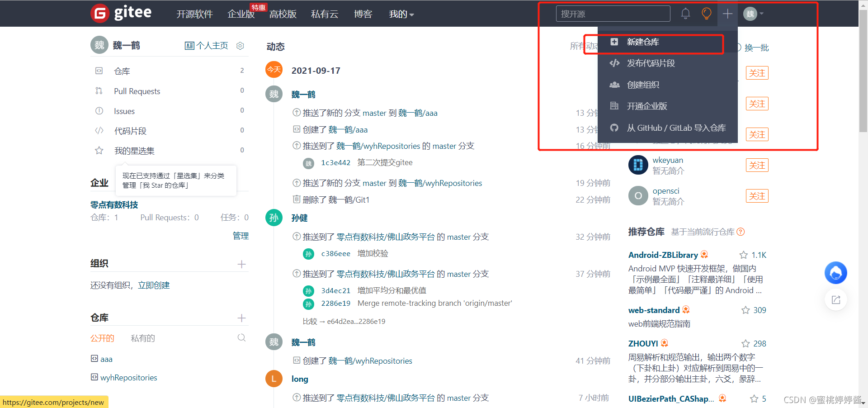This screenshot has height=408, width=868.
Task: Switch to the 公开的 repositories tab
Action: coord(102,338)
